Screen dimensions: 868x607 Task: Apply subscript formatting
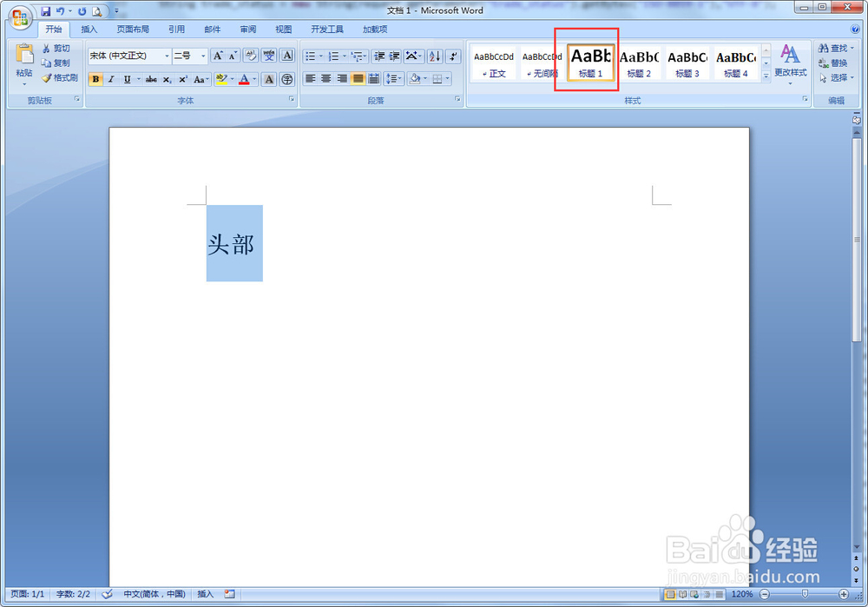[168, 79]
